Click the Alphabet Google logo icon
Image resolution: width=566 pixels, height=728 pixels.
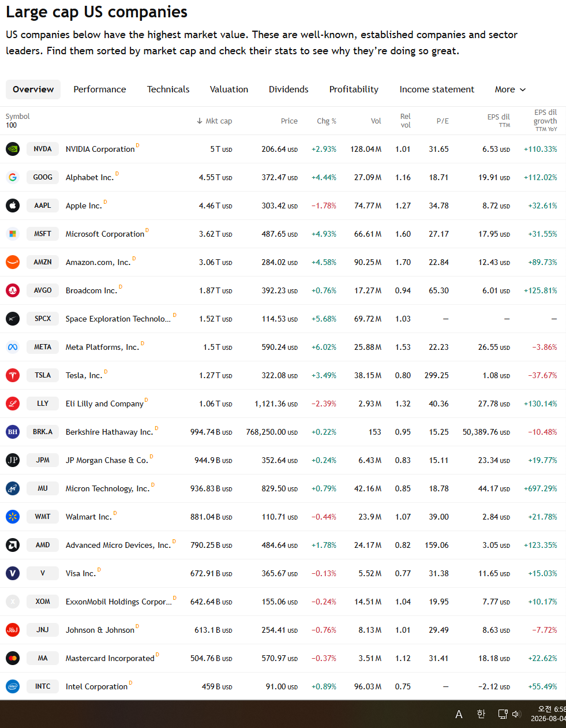click(13, 177)
